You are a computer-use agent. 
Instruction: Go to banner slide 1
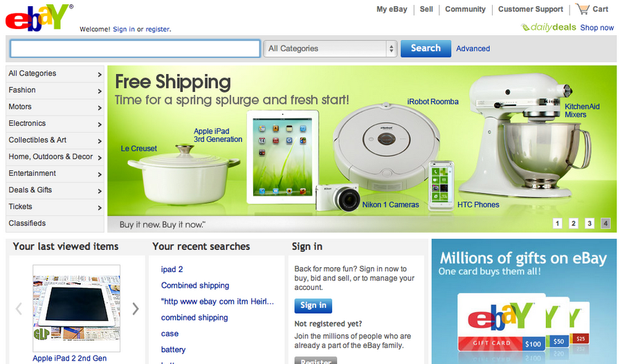click(x=558, y=223)
